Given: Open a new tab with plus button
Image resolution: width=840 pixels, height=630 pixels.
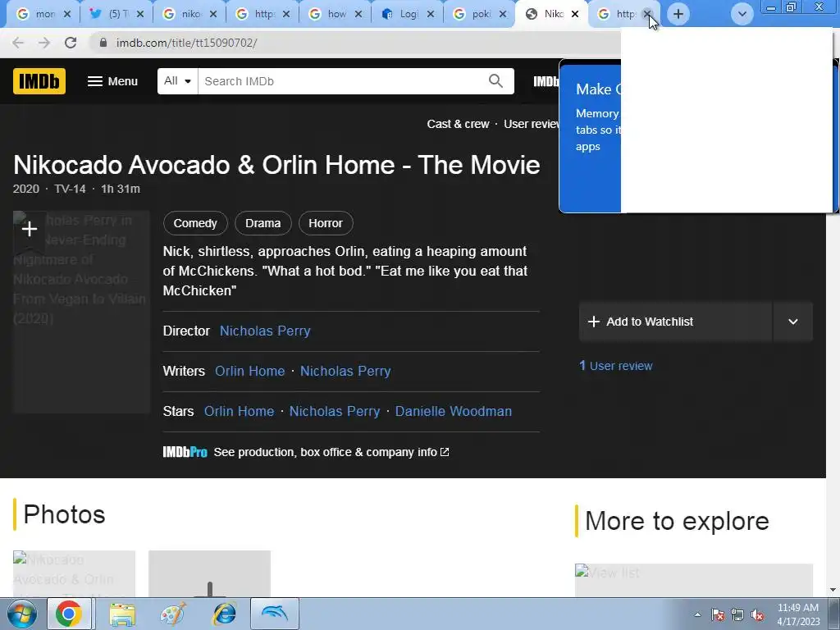Looking at the screenshot, I should pos(678,14).
